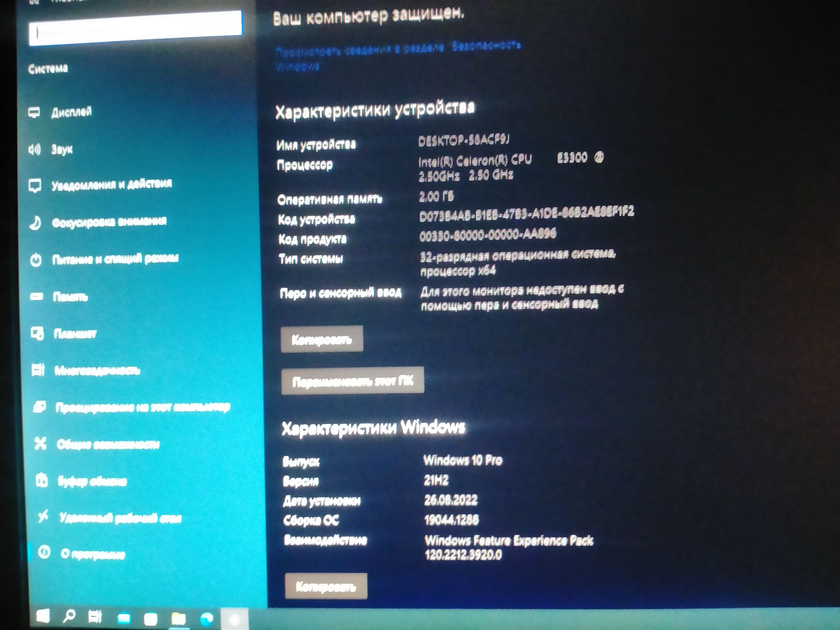Click the power icon for Питание и спящий режим

point(36,260)
